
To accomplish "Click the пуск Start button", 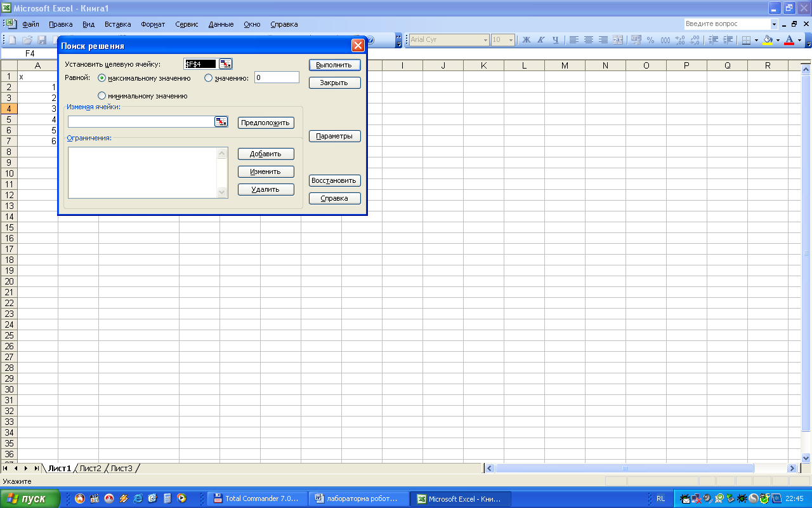I will 30,498.
